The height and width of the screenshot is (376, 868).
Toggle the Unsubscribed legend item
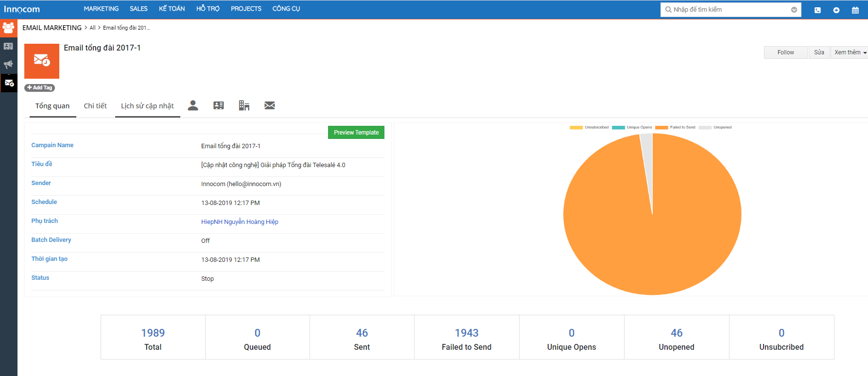[589, 127]
